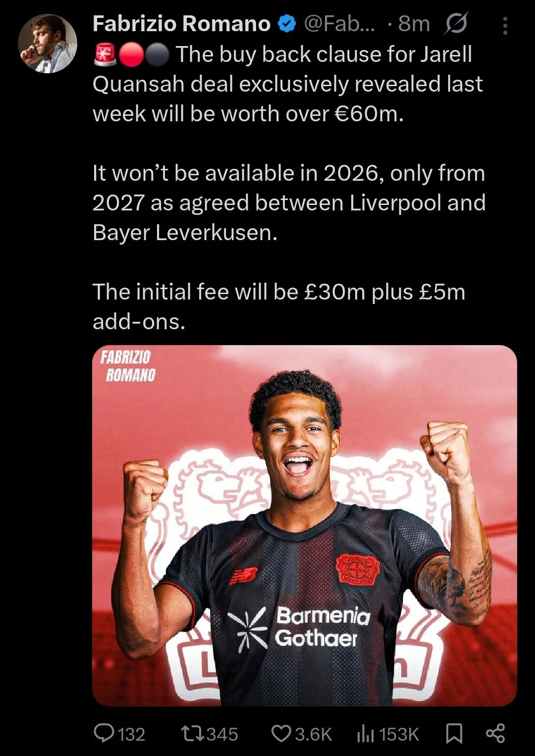Tap the Fabrizio Romano display name
Image resolution: width=535 pixels, height=756 pixels.
(181, 24)
